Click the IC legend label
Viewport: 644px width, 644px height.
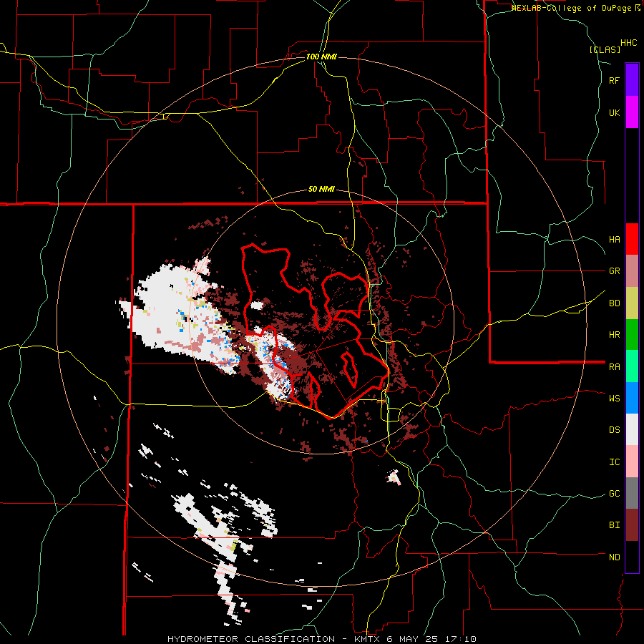(614, 462)
